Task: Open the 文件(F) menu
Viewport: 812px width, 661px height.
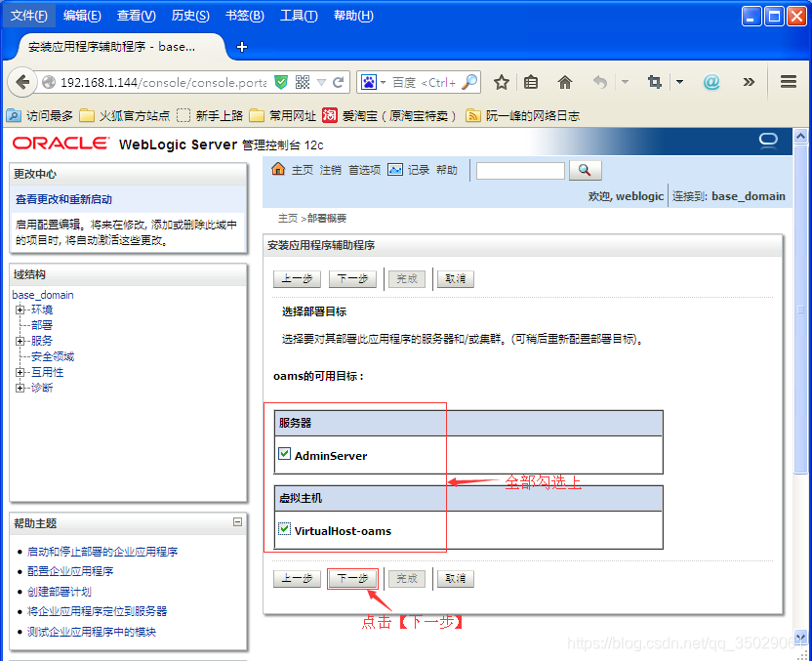Action: (x=28, y=16)
